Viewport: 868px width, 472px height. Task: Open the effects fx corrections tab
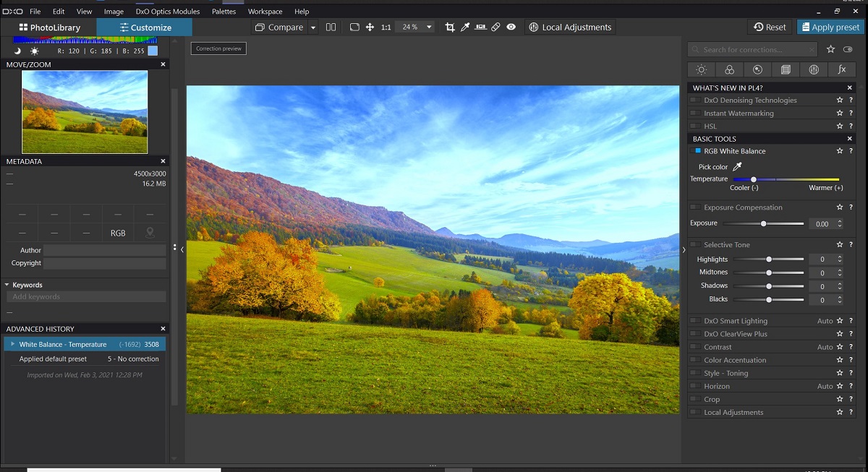point(842,69)
